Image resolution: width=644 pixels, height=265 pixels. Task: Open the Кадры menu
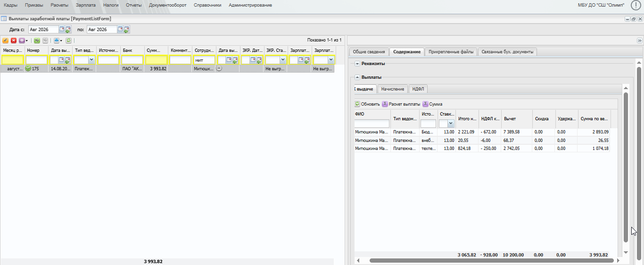[11, 5]
